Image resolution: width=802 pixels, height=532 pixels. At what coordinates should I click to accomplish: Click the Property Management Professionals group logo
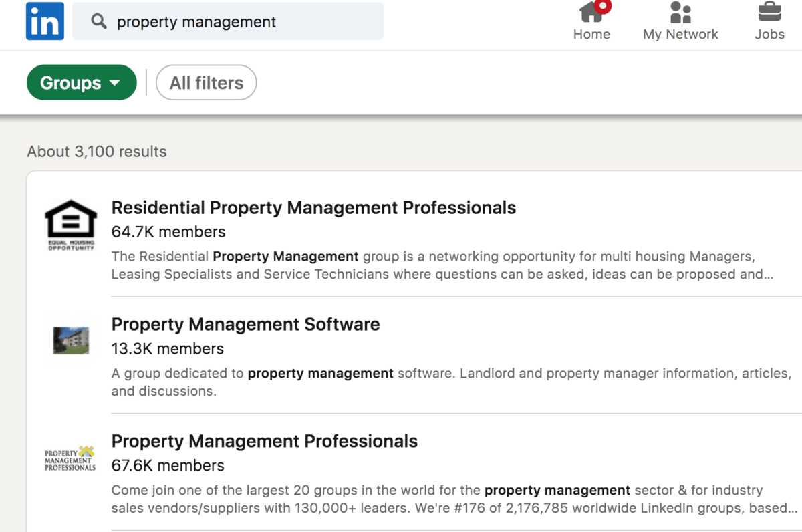pos(70,458)
